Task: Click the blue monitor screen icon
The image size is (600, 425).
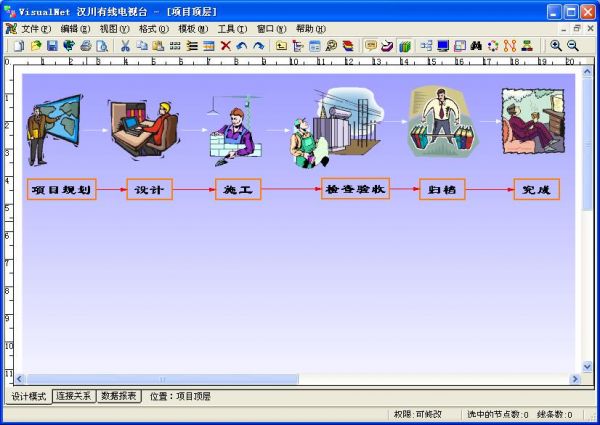Action: [x=443, y=46]
